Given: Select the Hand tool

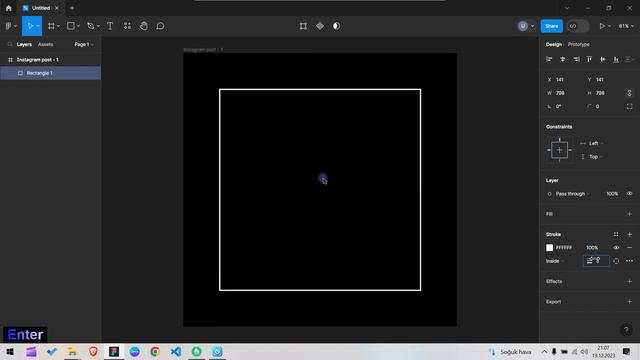Looking at the screenshot, I should 144,26.
